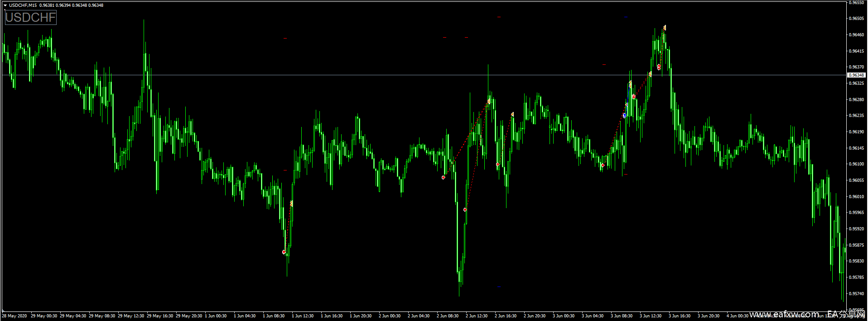This screenshot has width=868, height=321.
Task: Click the yellow arrow on the horizontal price line
Action: (x=650, y=74)
